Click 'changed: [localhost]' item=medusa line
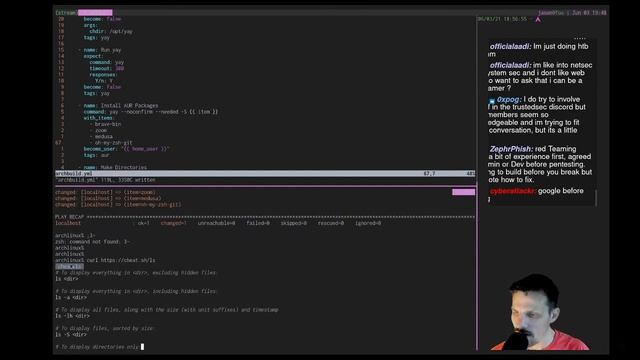Image resolution: width=640 pixels, height=360 pixels. [108, 198]
